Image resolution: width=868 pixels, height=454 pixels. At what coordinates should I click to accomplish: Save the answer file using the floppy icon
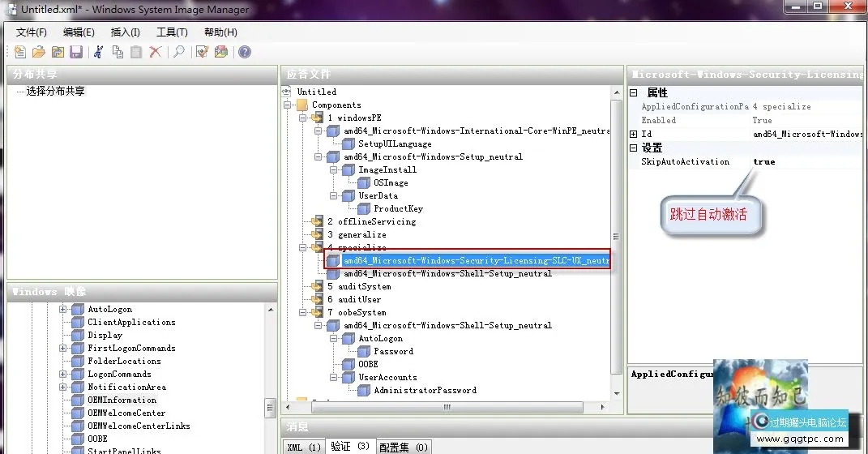(76, 52)
